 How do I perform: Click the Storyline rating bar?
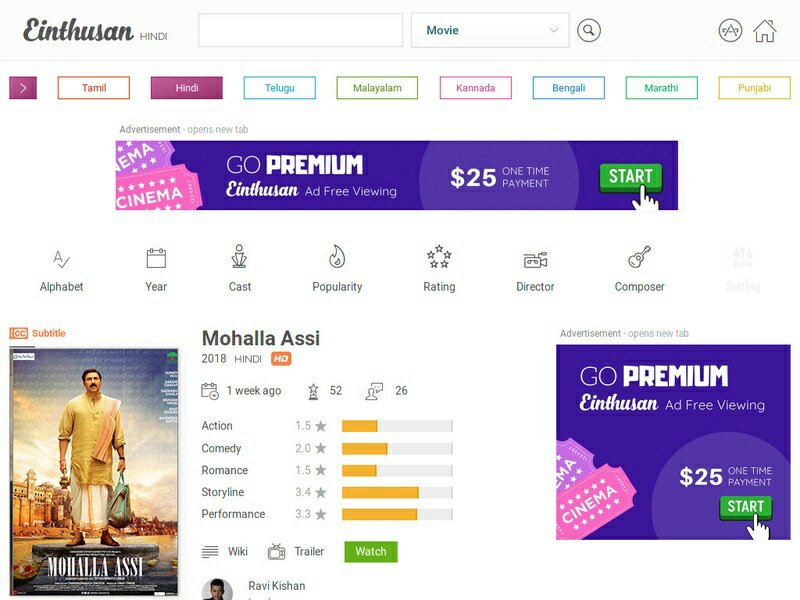(x=397, y=492)
